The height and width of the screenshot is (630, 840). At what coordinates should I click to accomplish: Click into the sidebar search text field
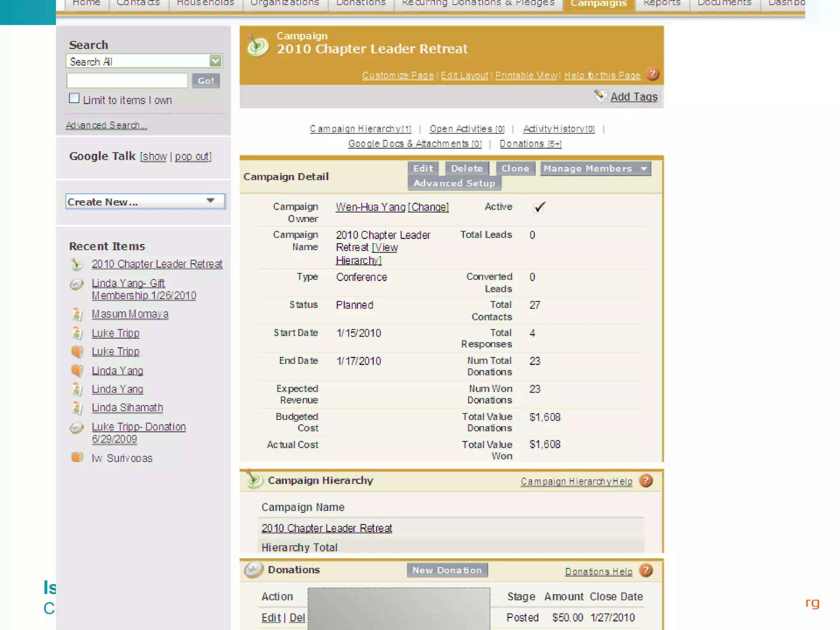pyautogui.click(x=127, y=80)
